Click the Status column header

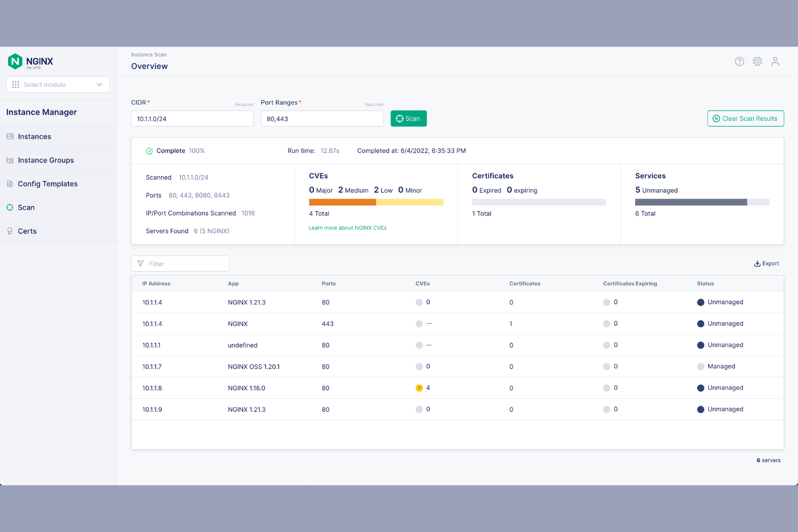[x=705, y=284]
